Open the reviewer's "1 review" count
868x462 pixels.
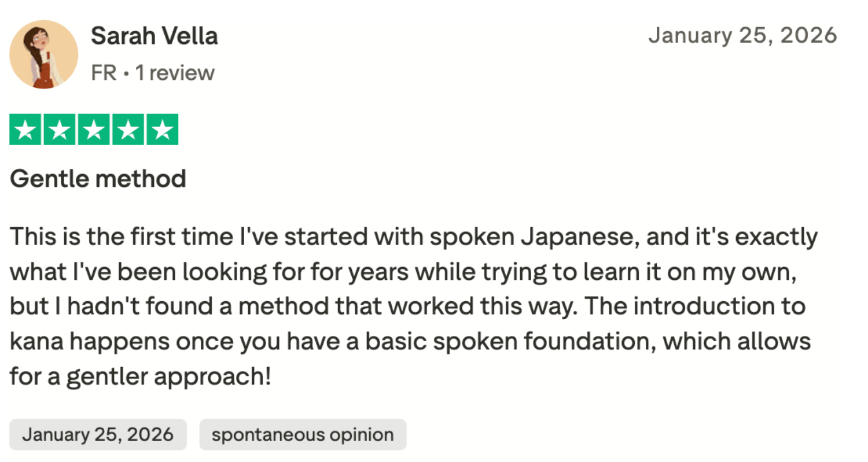point(175,73)
